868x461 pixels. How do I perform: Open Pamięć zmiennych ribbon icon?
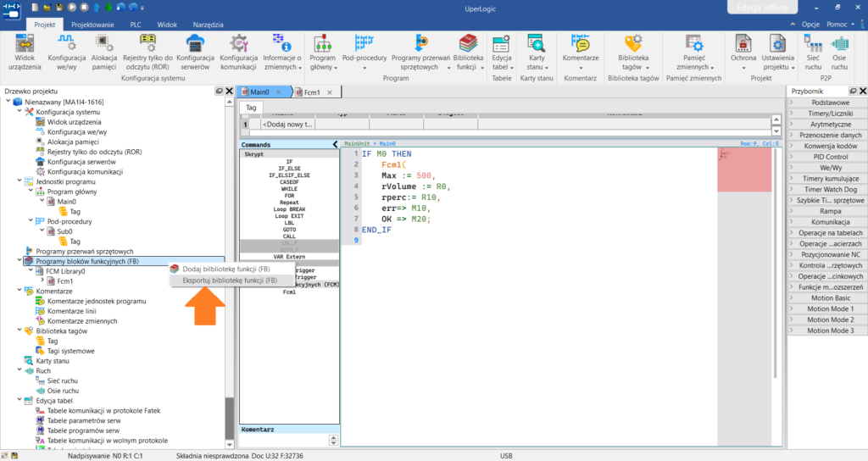tap(694, 52)
